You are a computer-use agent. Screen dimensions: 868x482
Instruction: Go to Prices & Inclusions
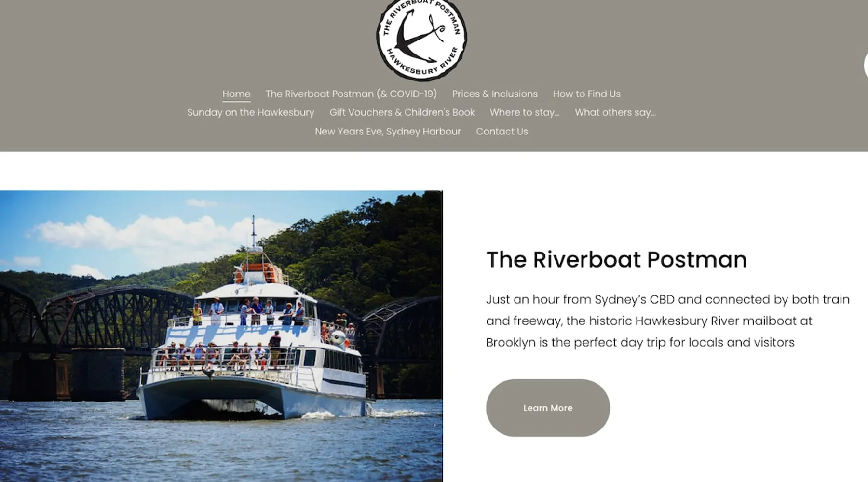(x=495, y=94)
